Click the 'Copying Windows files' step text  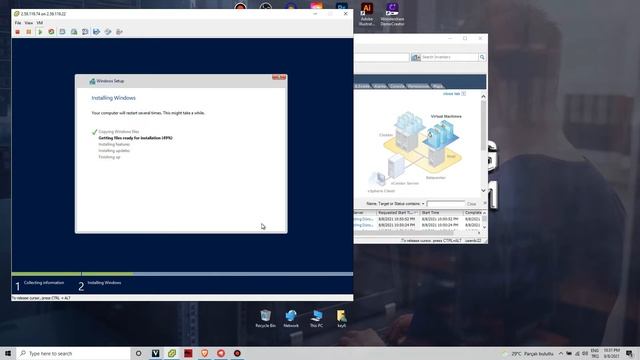point(119,132)
